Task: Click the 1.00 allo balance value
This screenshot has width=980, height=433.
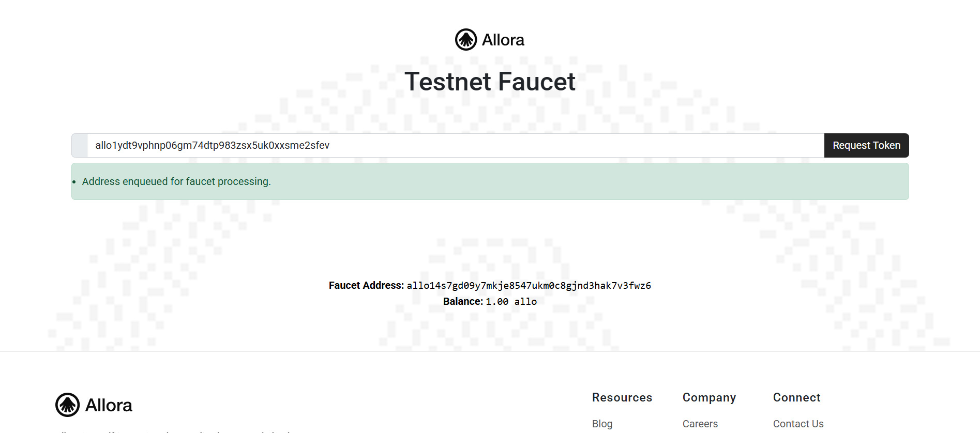Action: [x=511, y=302]
